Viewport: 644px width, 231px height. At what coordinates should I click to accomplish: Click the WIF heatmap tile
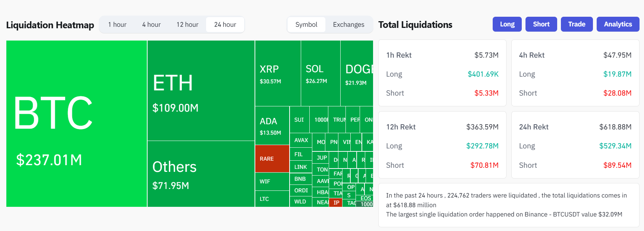click(x=272, y=182)
